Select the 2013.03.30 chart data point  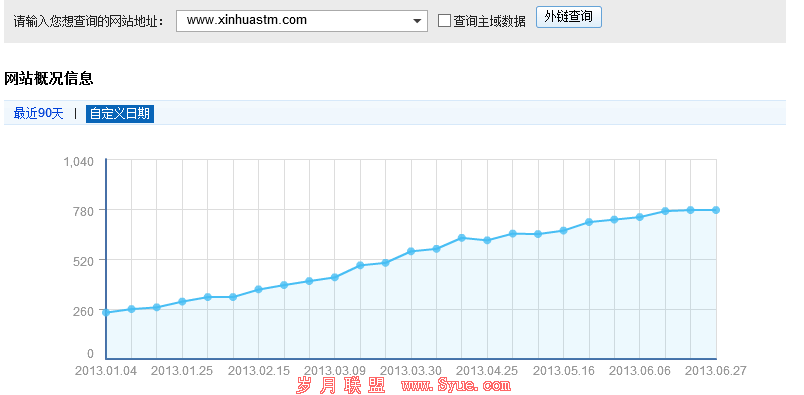tap(411, 251)
